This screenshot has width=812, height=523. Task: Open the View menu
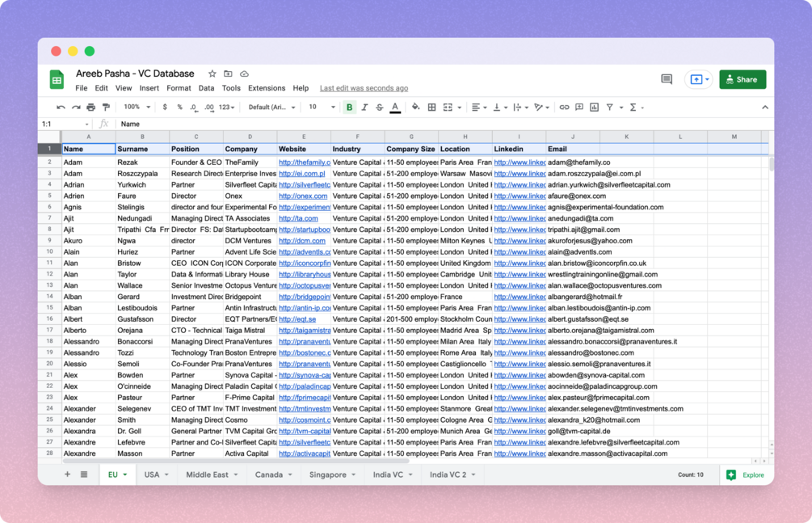click(x=124, y=88)
